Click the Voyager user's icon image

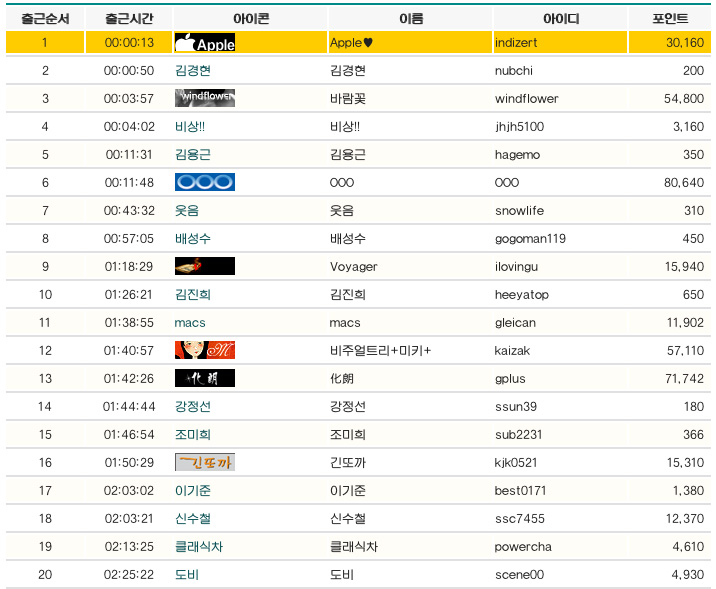point(205,266)
